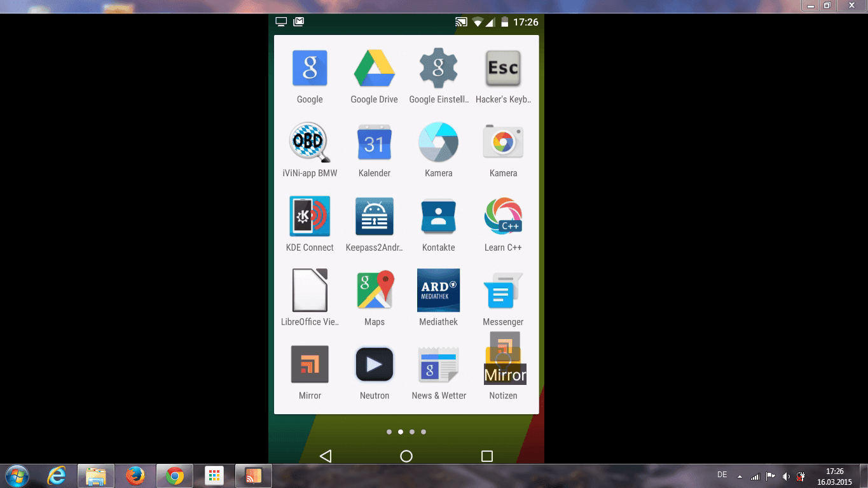Screen dimensions: 868x488
Task: Tap the cast icon in status bar
Action: coord(461,22)
